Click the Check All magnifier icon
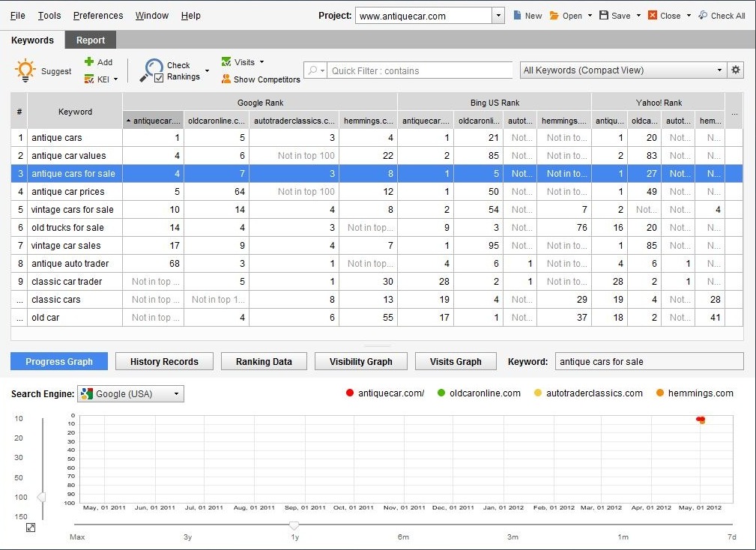756x550 pixels. tap(703, 16)
